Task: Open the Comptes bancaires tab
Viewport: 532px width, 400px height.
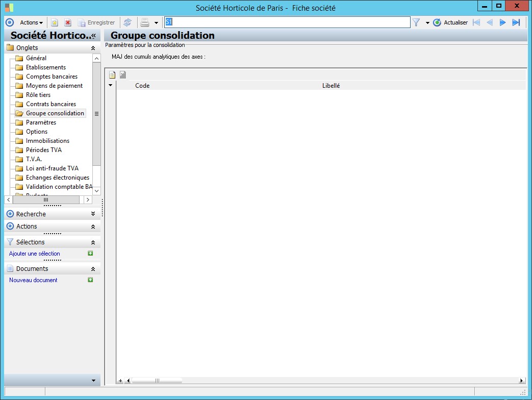Action: click(x=52, y=77)
